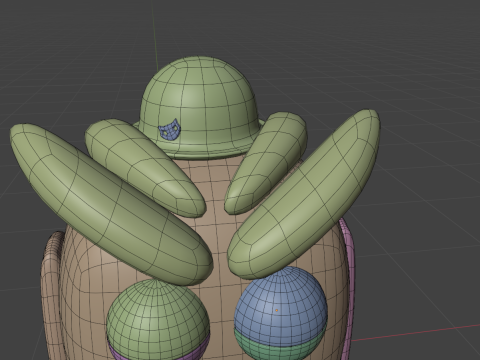Click the orange origin point on the blue sphere
480x360 pixels.
pyautogui.click(x=276, y=311)
